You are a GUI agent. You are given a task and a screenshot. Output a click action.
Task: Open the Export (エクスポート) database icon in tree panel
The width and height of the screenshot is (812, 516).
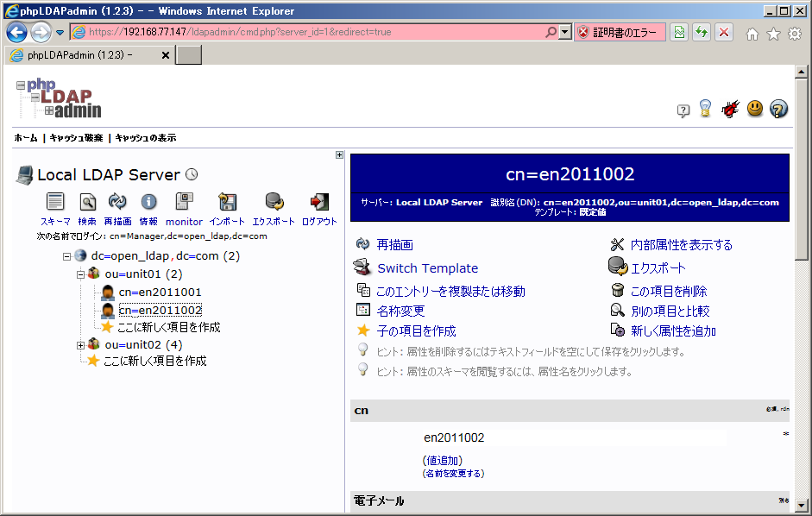[274, 202]
